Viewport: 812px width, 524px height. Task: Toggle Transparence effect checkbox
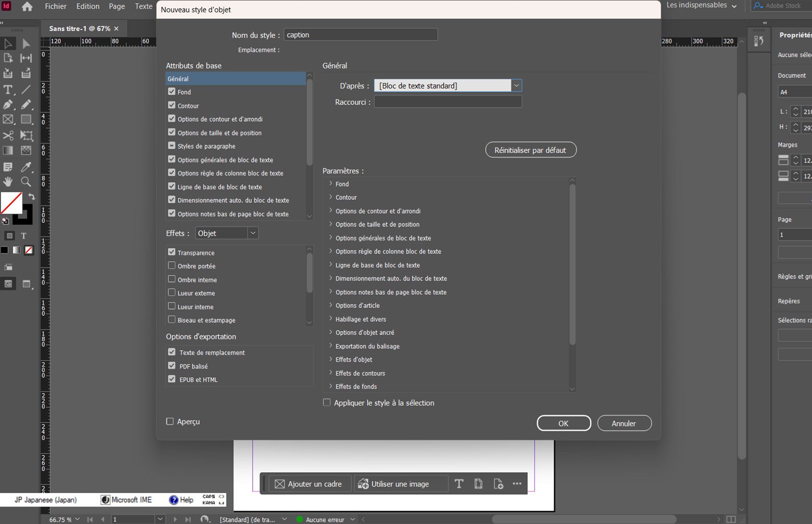coord(172,252)
